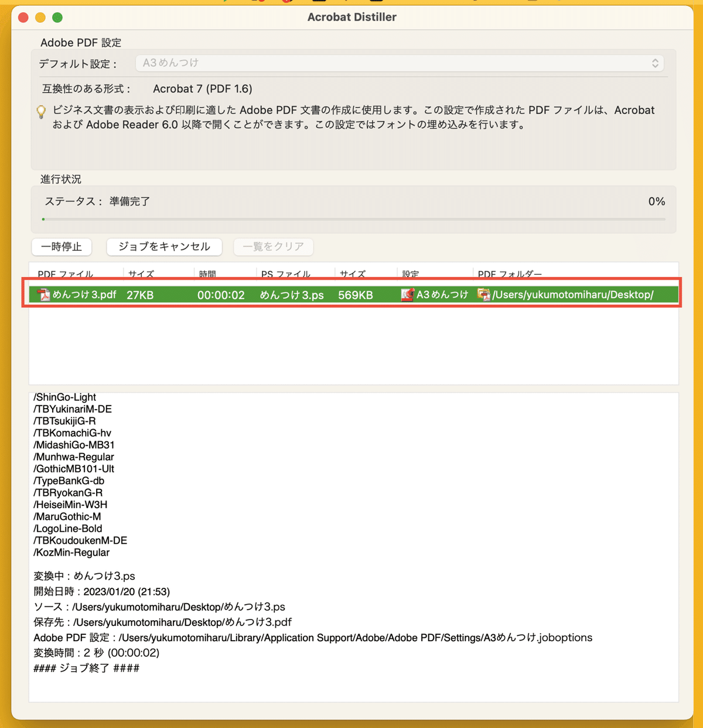Viewport: 703px width, 728px height.
Task: Click the yellow minimize window button
Action: click(x=40, y=18)
